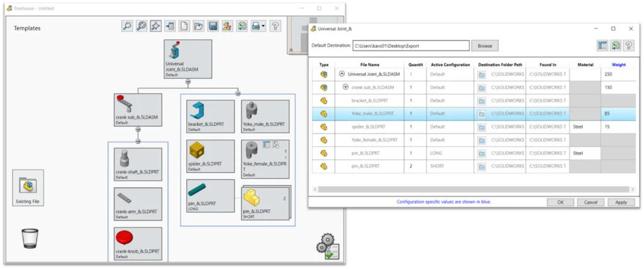Open an existing structure file via toolbar

(198, 26)
